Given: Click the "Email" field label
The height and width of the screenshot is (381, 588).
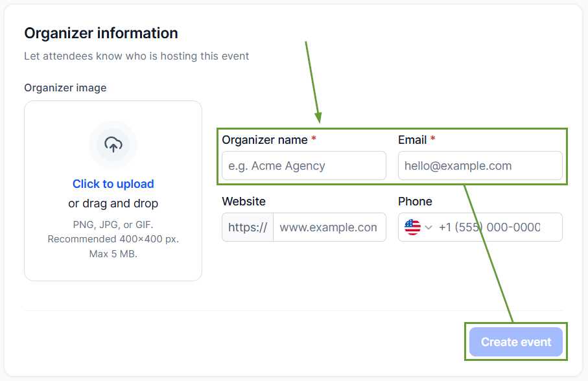Looking at the screenshot, I should pos(412,140).
